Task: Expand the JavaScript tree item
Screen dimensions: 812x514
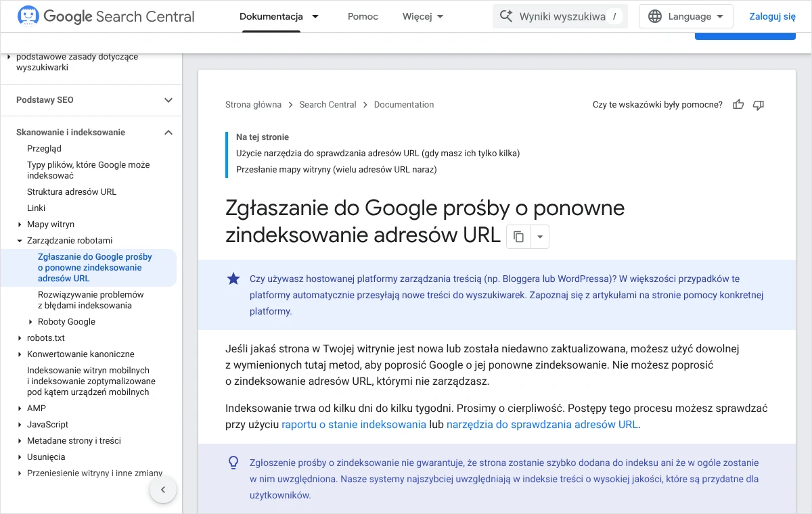Action: tap(20, 425)
